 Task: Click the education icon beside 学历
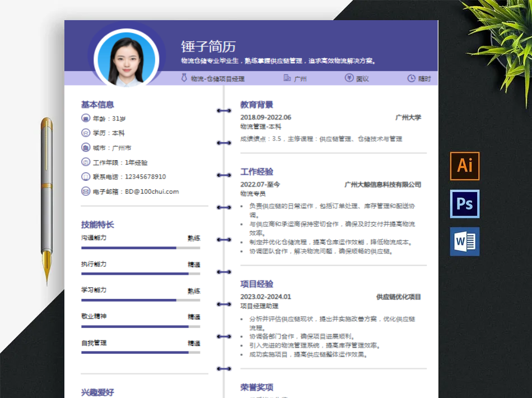86,133
